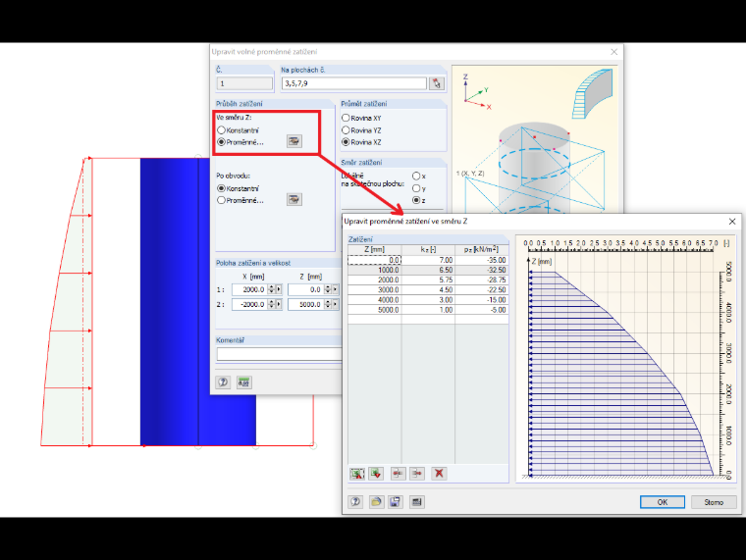Click the kz cell with value '5.75'

[x=428, y=280]
